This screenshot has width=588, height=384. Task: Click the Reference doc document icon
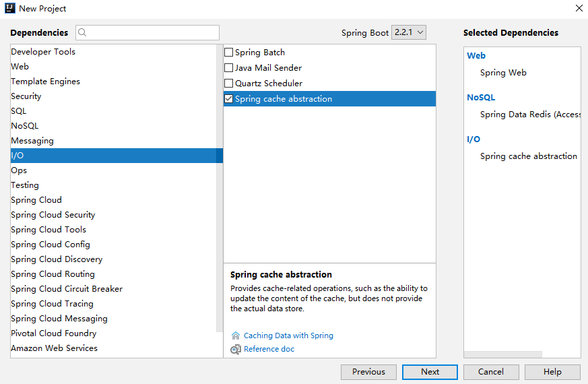(236, 349)
